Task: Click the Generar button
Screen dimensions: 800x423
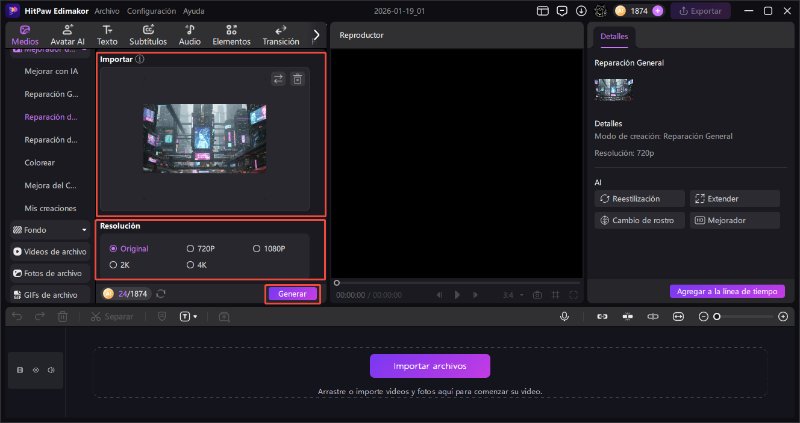Action: pyautogui.click(x=292, y=294)
